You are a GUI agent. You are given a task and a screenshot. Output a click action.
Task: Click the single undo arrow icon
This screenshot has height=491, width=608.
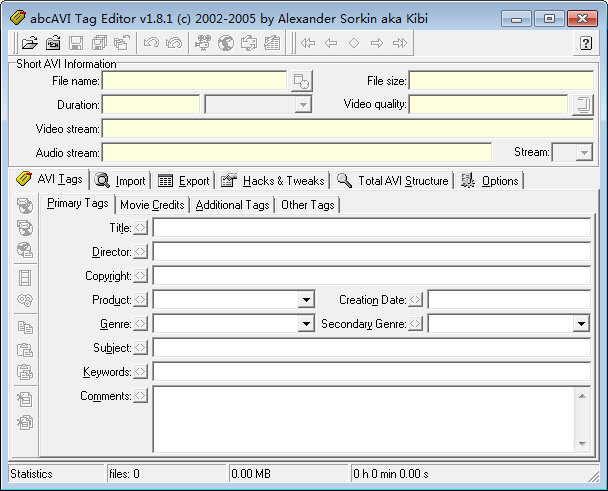click(151, 43)
